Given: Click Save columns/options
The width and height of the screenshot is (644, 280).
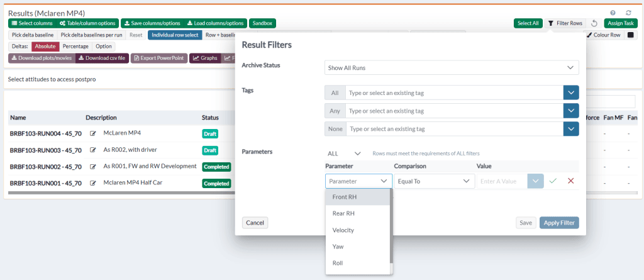Looking at the screenshot, I should [152, 23].
